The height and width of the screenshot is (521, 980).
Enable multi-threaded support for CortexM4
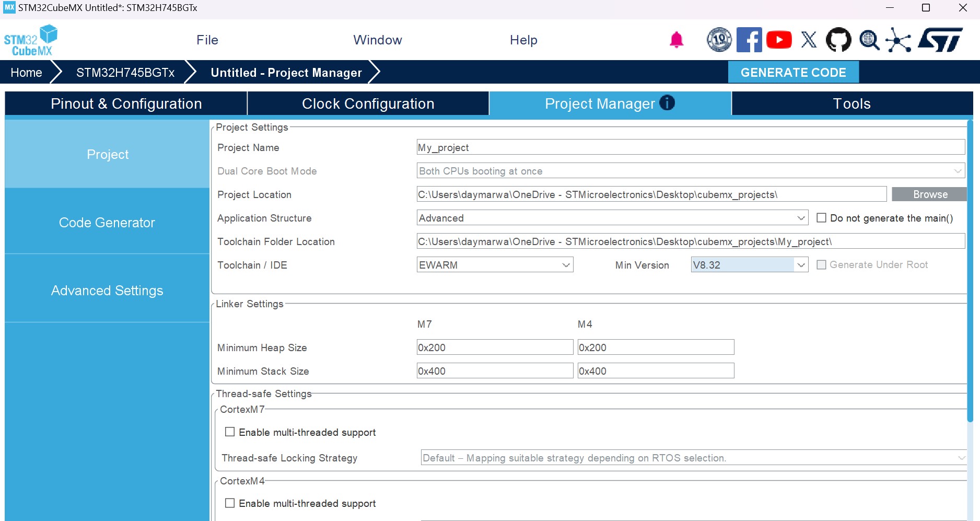point(230,503)
